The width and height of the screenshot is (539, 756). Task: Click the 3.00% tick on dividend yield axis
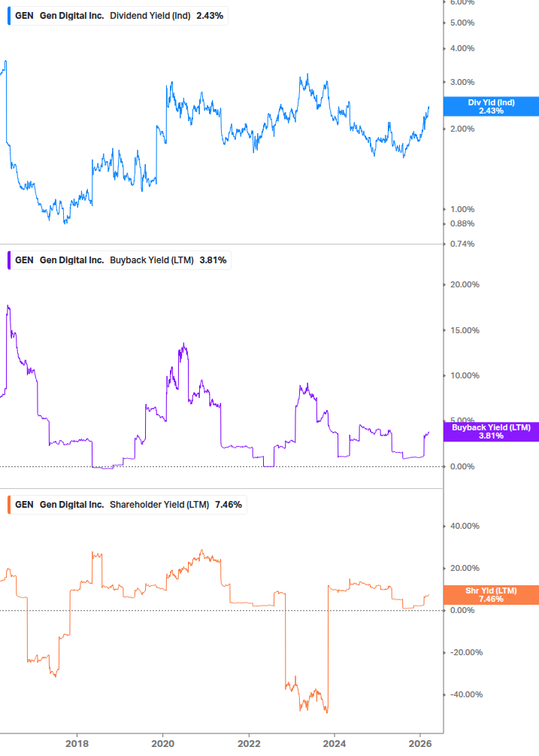462,83
